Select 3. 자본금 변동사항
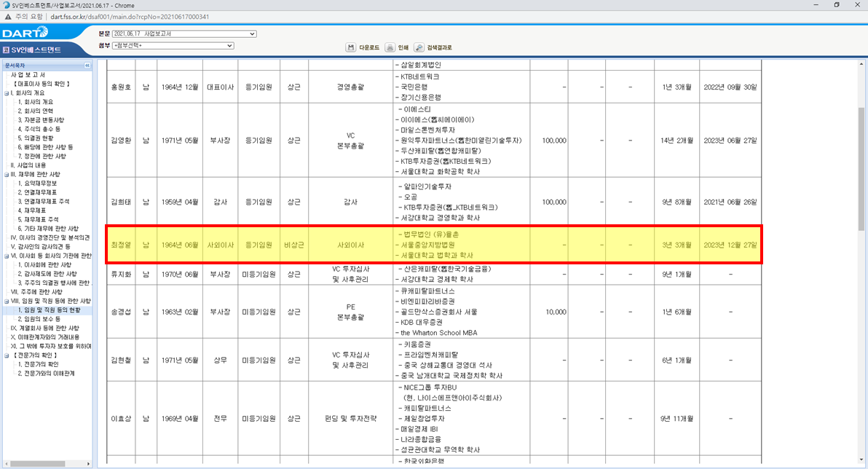 (41, 120)
